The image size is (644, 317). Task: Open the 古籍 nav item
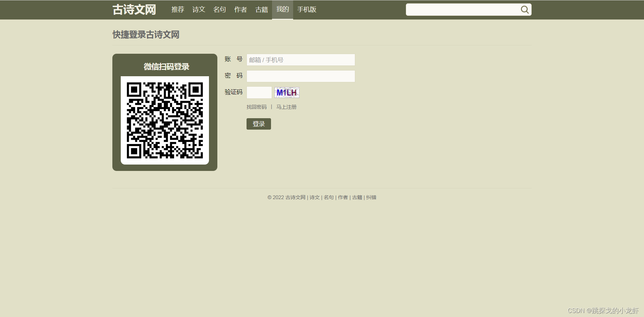click(x=262, y=10)
